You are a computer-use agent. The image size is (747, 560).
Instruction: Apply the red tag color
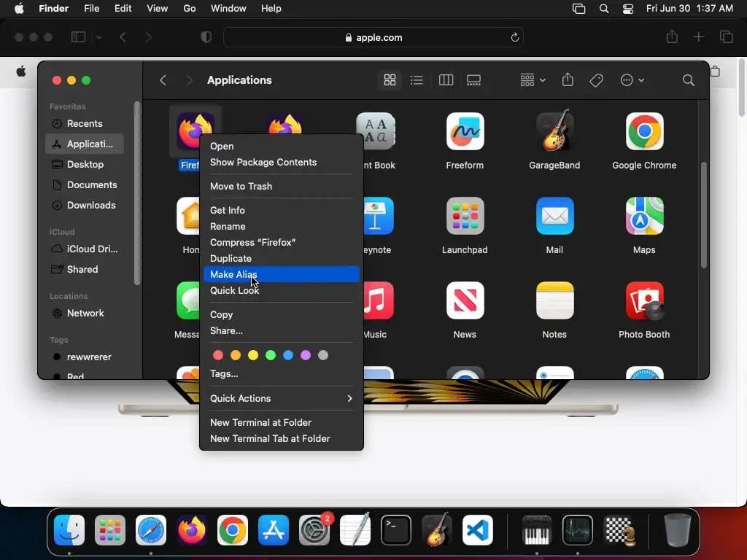[218, 355]
